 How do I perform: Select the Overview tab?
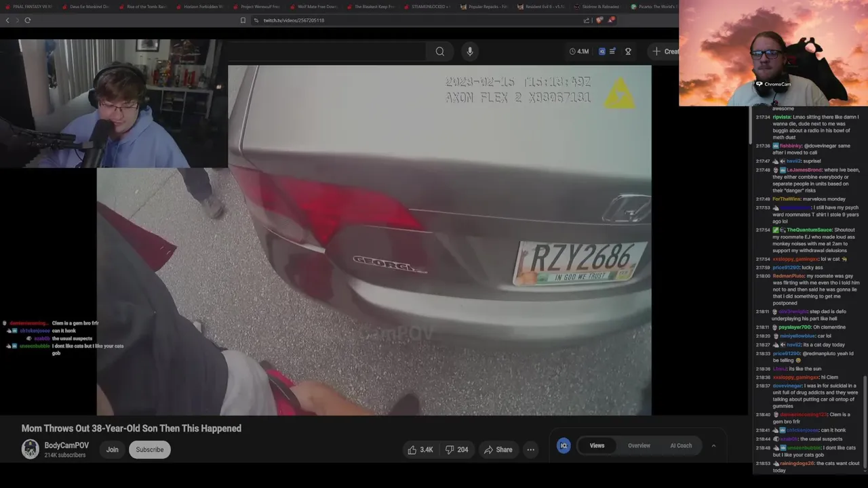pos(639,445)
